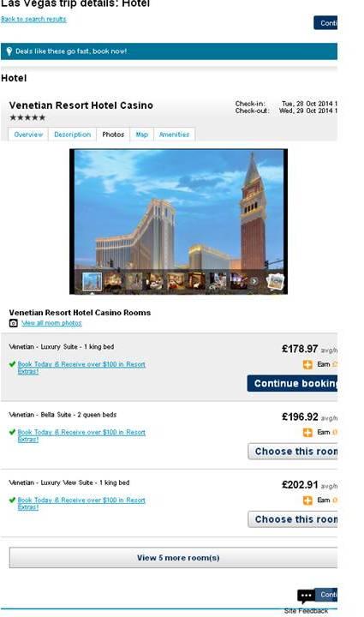The width and height of the screenshot is (364, 617).
Task: Choose the Luxury View Suite room
Action: (292, 519)
